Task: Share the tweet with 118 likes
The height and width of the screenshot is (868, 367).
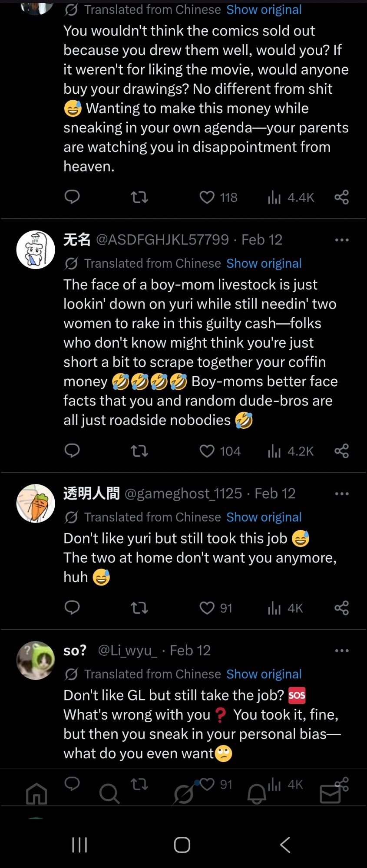Action: [x=341, y=197]
